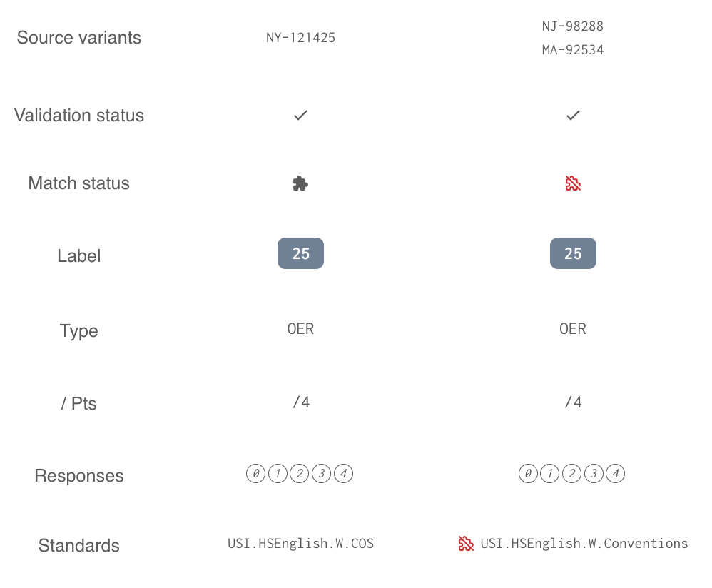Click the validation checkmark in the NJ-98288 column

coord(573,116)
